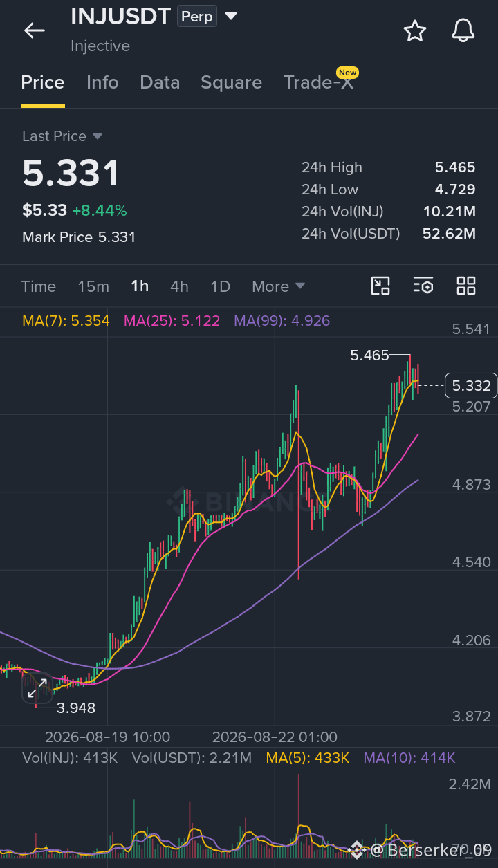
Task: Tap the MA(7): 5.354 indicator label
Action: [66, 321]
